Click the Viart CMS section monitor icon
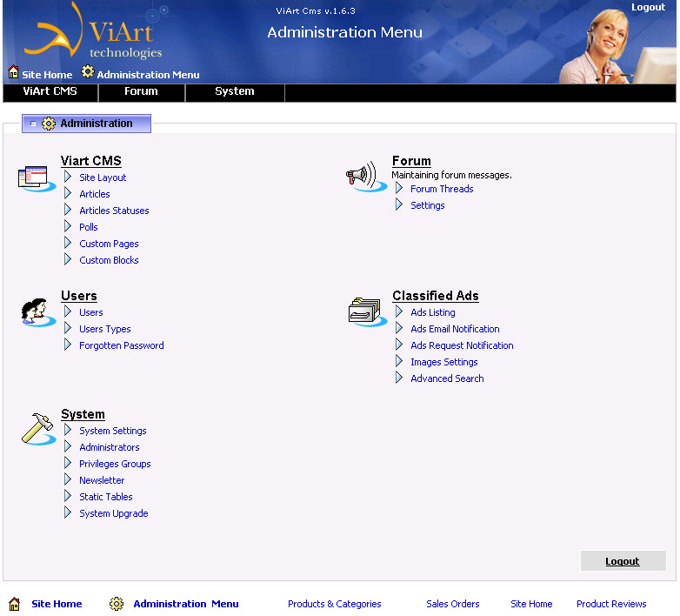The height and width of the screenshot is (616, 680). 37,178
